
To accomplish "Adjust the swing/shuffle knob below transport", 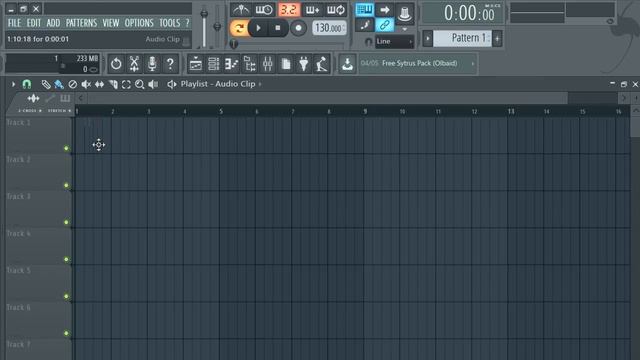I will [x=234, y=43].
